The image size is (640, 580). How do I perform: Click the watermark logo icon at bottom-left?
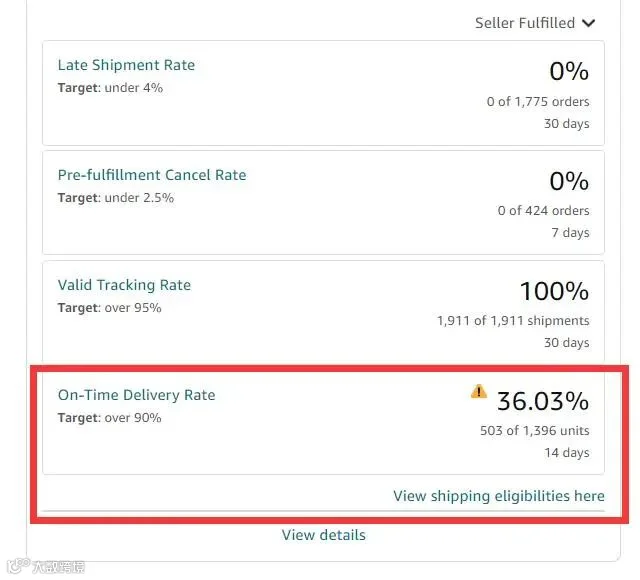tap(18, 566)
